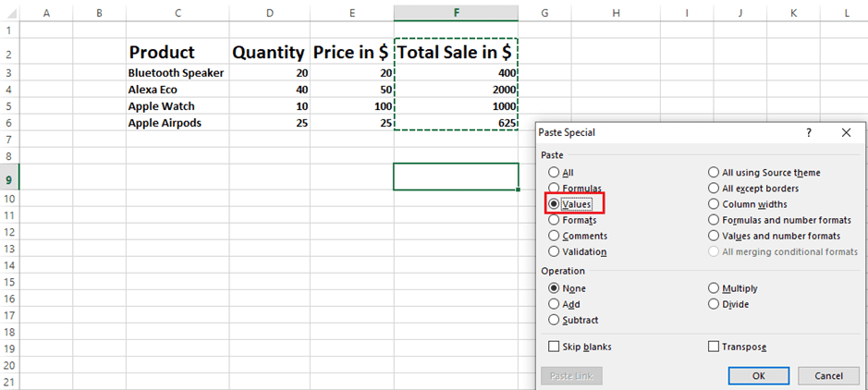Select the Multiply operation
868x390 pixels.
coord(714,288)
